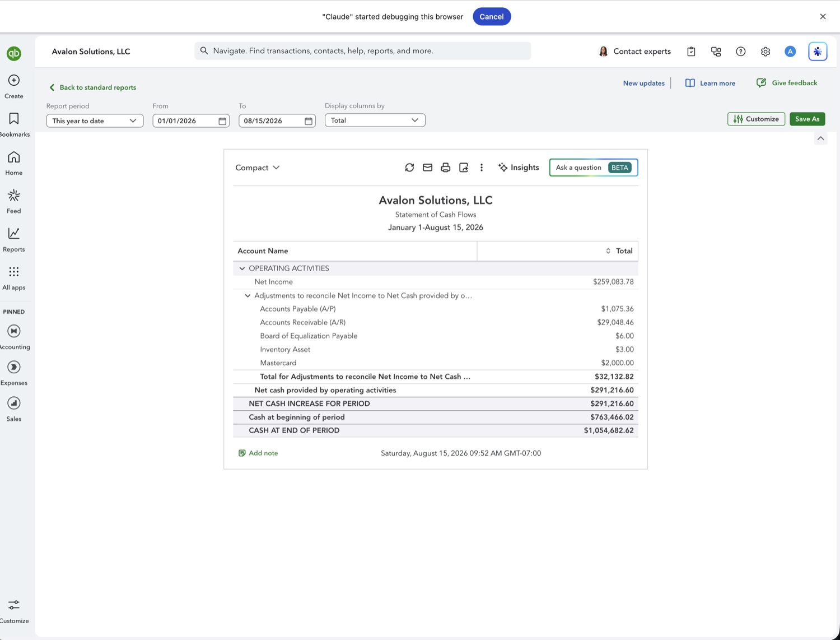Image resolution: width=840 pixels, height=640 pixels.
Task: Open the Intuit Assist sparkle icon
Action: click(x=818, y=52)
